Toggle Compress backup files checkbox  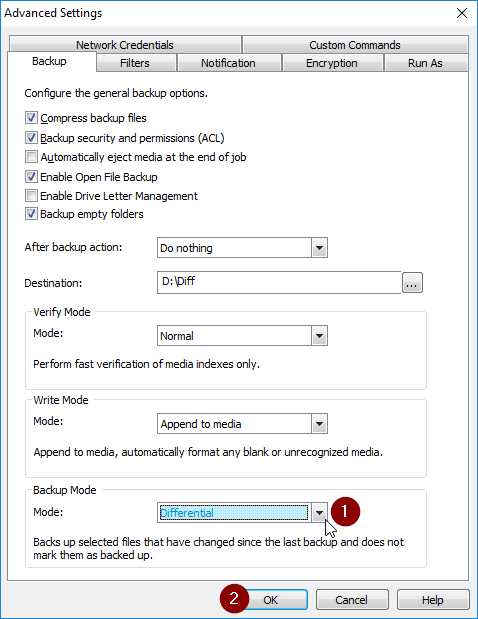(x=31, y=118)
